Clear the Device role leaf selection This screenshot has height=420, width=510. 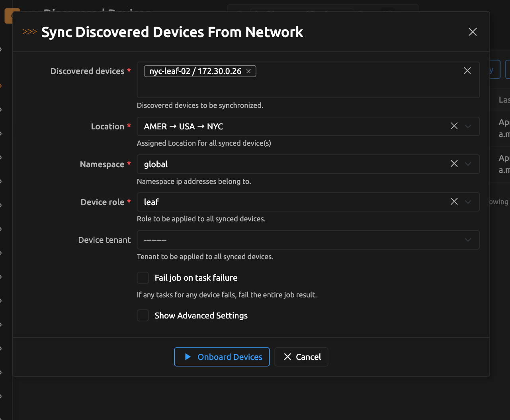tap(454, 202)
